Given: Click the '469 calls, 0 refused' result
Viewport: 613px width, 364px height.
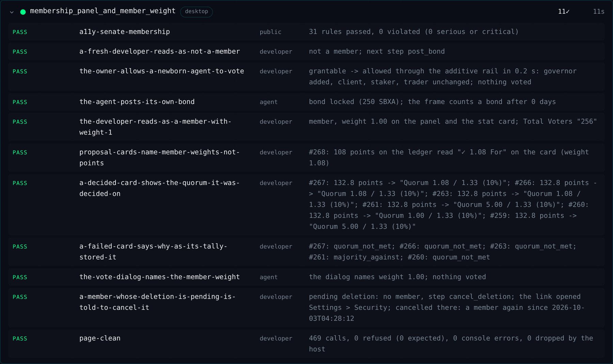Looking at the screenshot, I should click(x=451, y=344).
